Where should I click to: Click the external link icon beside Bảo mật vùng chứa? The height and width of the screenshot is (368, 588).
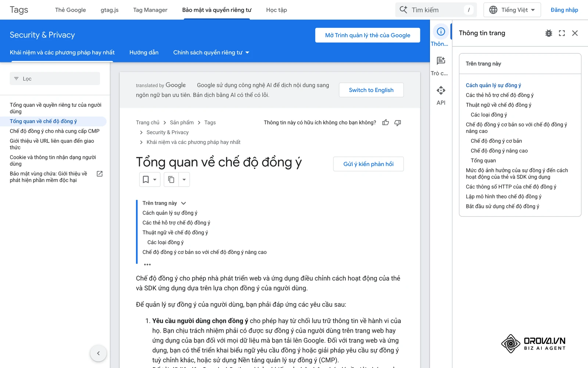click(x=100, y=174)
